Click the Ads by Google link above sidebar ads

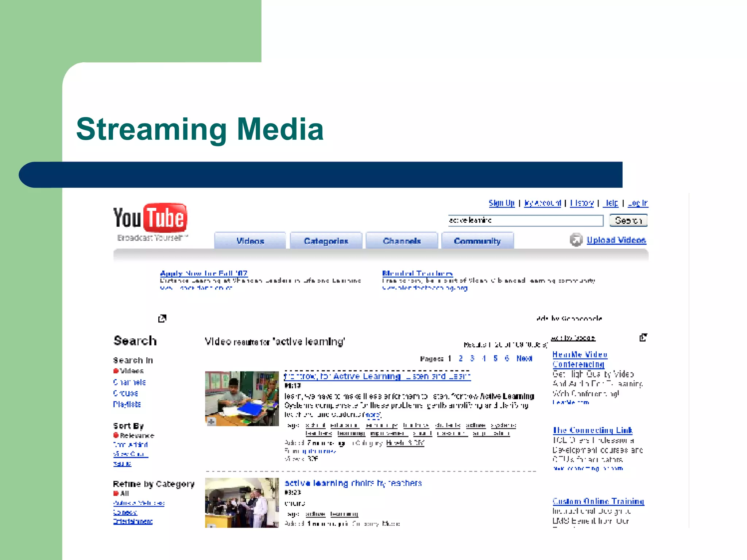tap(573, 338)
